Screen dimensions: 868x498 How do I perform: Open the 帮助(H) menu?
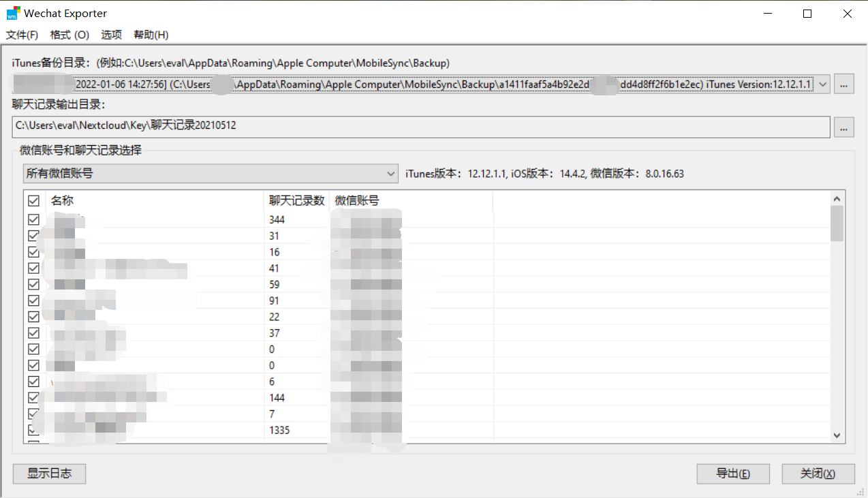151,35
